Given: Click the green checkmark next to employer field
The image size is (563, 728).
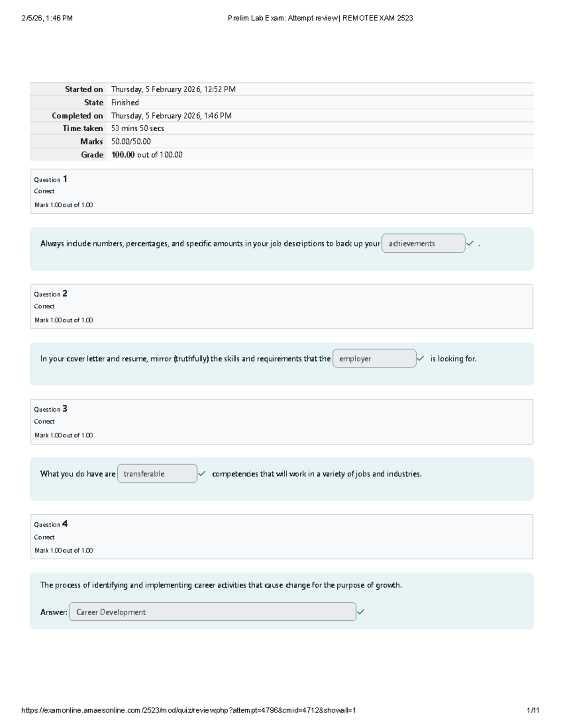Looking at the screenshot, I should click(x=420, y=359).
